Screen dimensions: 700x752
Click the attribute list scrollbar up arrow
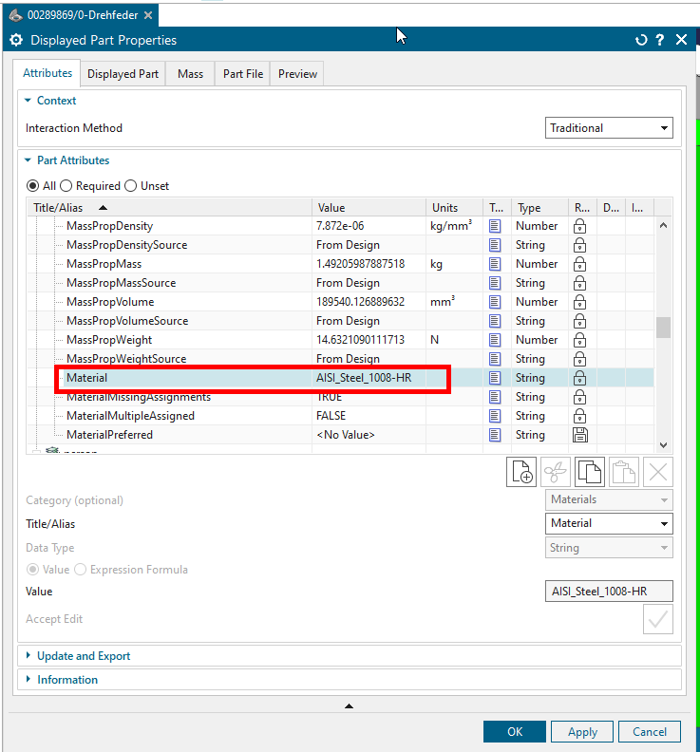(664, 225)
